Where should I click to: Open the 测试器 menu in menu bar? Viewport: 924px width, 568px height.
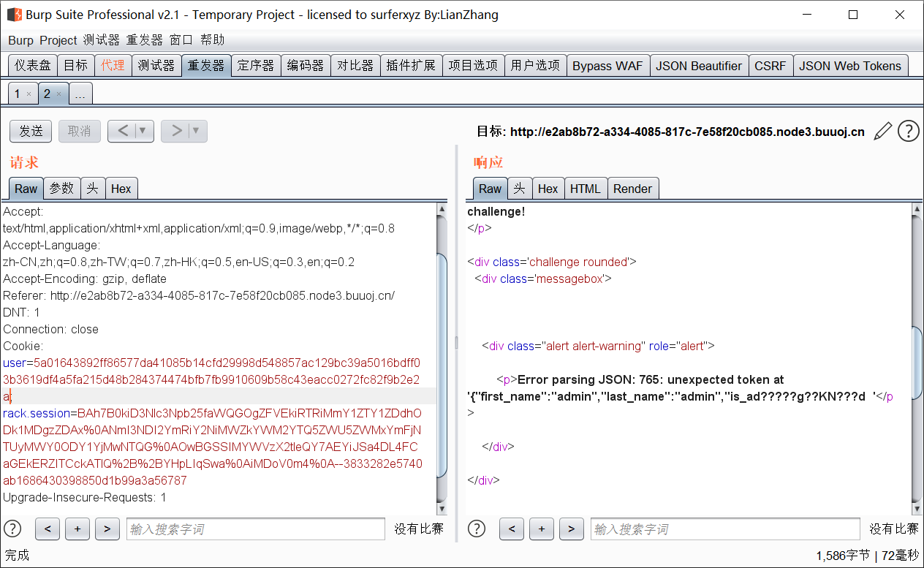pos(101,40)
